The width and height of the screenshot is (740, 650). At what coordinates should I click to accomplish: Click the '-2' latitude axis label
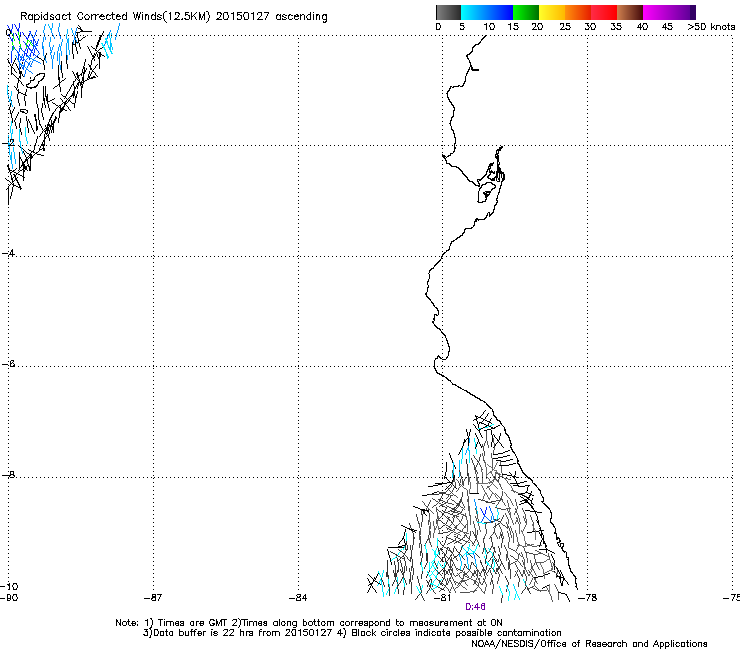coord(9,142)
